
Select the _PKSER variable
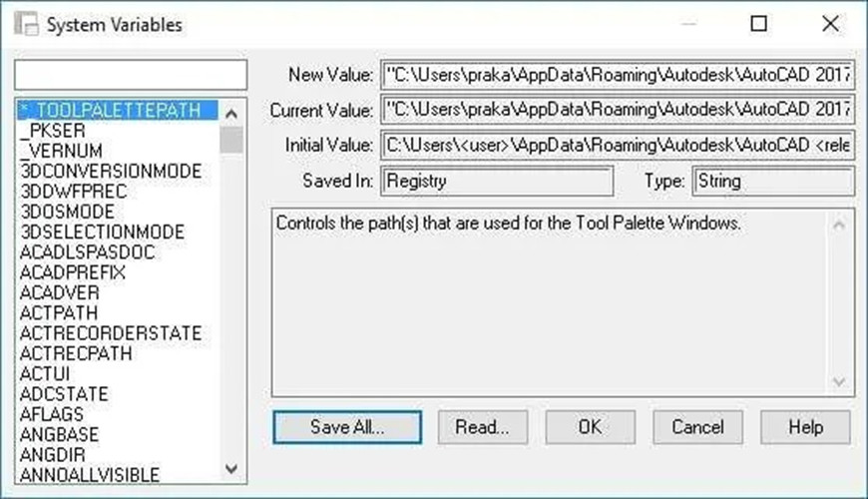click(53, 131)
